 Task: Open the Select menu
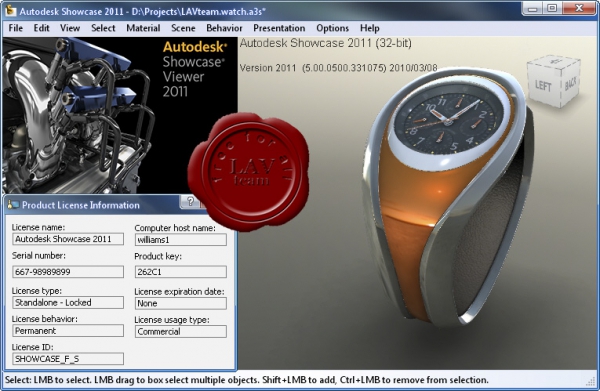103,28
